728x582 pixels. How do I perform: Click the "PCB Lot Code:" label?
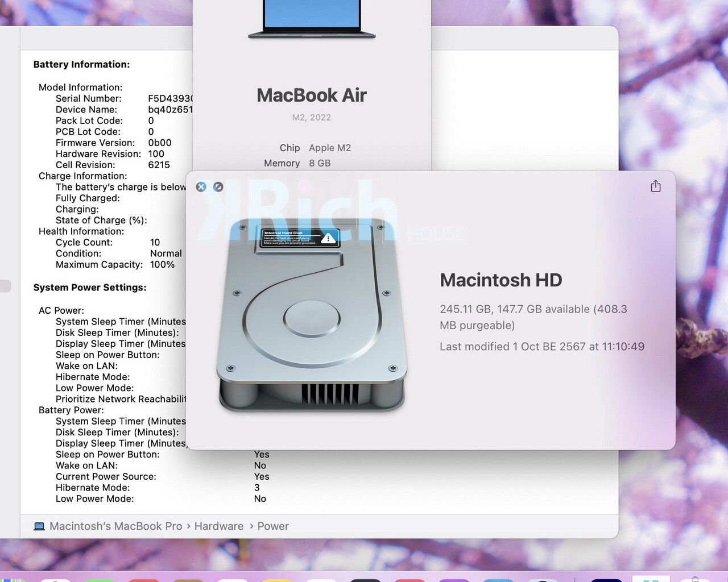coord(88,132)
